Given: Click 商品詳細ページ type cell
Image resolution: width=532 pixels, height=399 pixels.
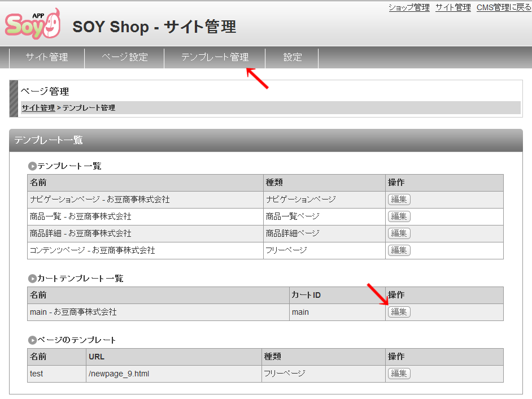Looking at the screenshot, I should click(324, 233).
